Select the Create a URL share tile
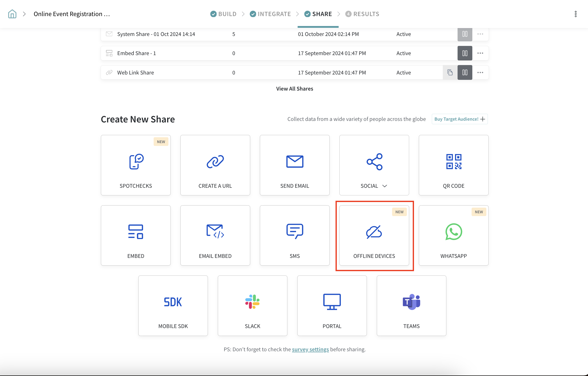 (x=215, y=165)
